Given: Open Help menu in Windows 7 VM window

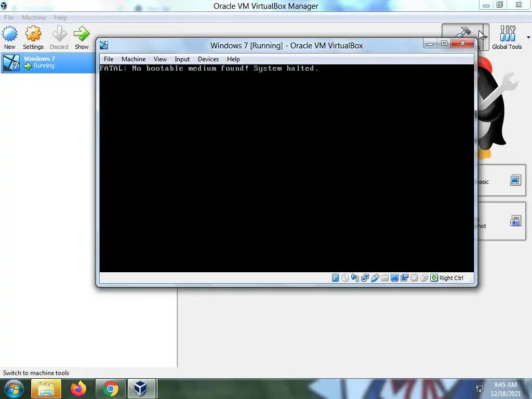Looking at the screenshot, I should pos(233,59).
